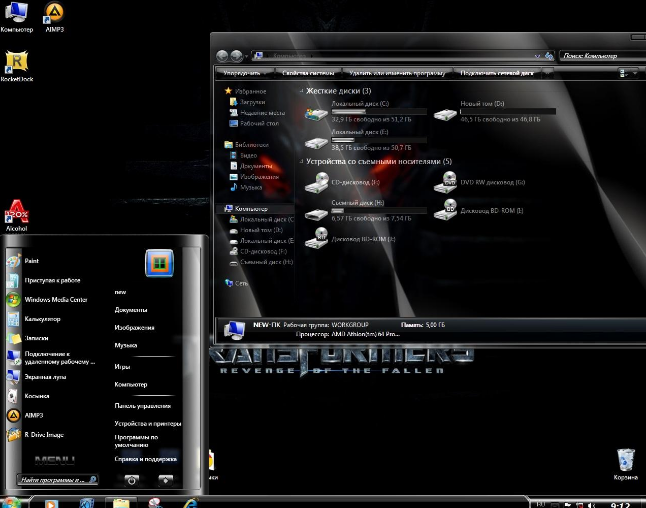Click the Back arrow in Explorer
This screenshot has width=646, height=508.
click(x=222, y=55)
